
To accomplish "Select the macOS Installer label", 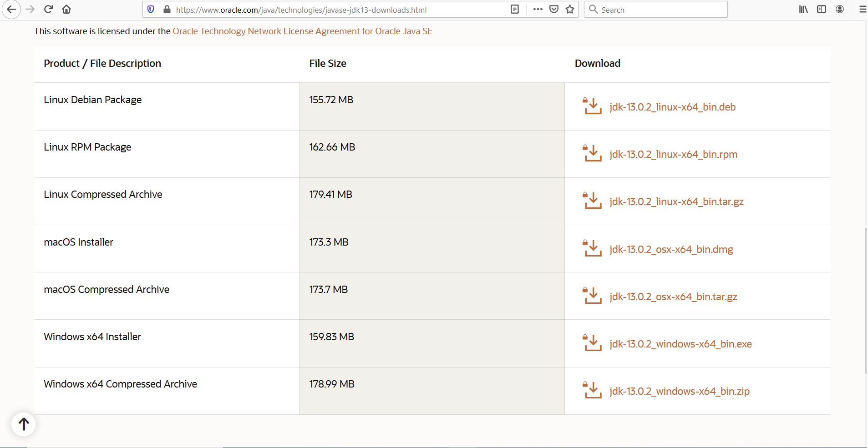I will pyautogui.click(x=78, y=242).
